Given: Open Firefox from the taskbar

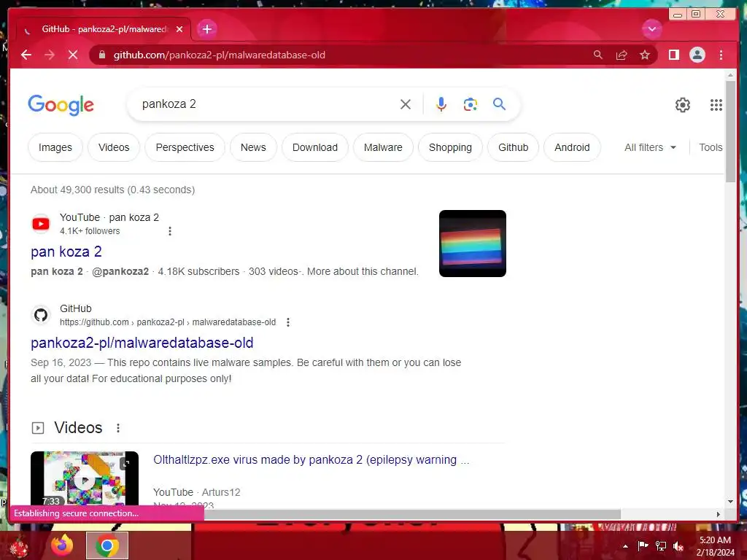Looking at the screenshot, I should tap(63, 545).
